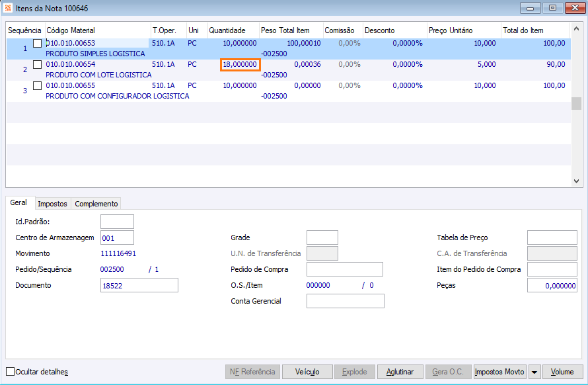Click the Aglutinar button

[400, 372]
